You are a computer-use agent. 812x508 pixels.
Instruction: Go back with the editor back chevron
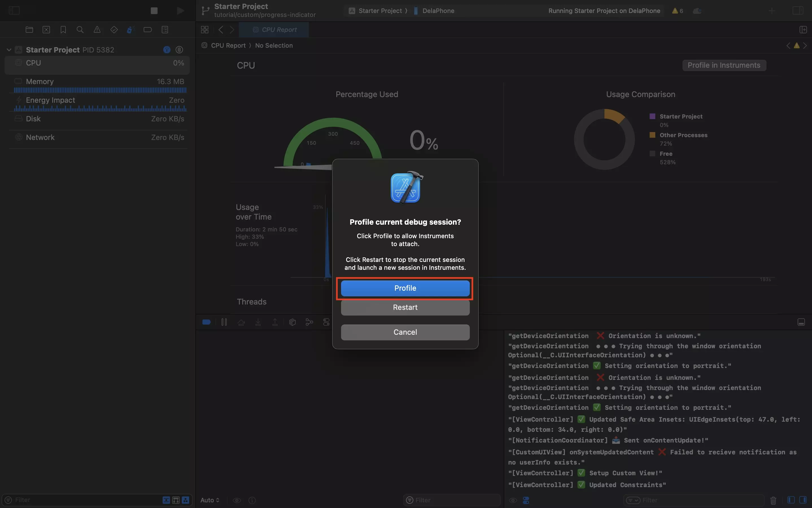221,30
